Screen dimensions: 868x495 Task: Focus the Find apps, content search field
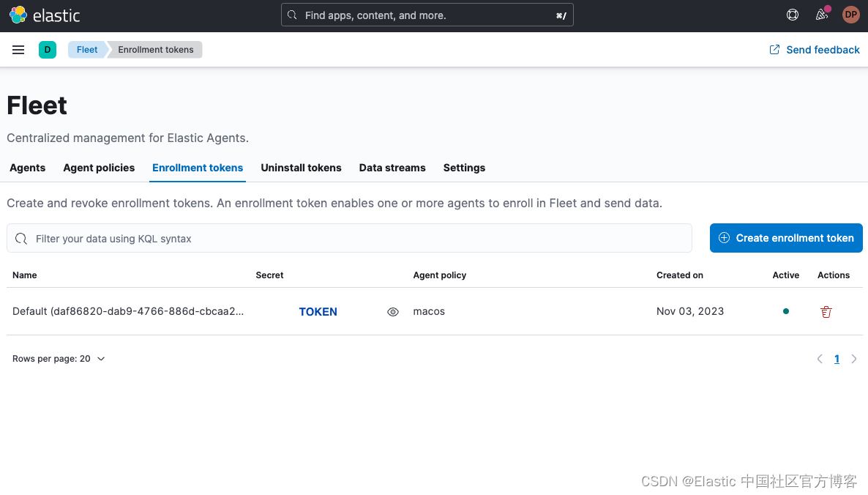pyautogui.click(x=427, y=15)
